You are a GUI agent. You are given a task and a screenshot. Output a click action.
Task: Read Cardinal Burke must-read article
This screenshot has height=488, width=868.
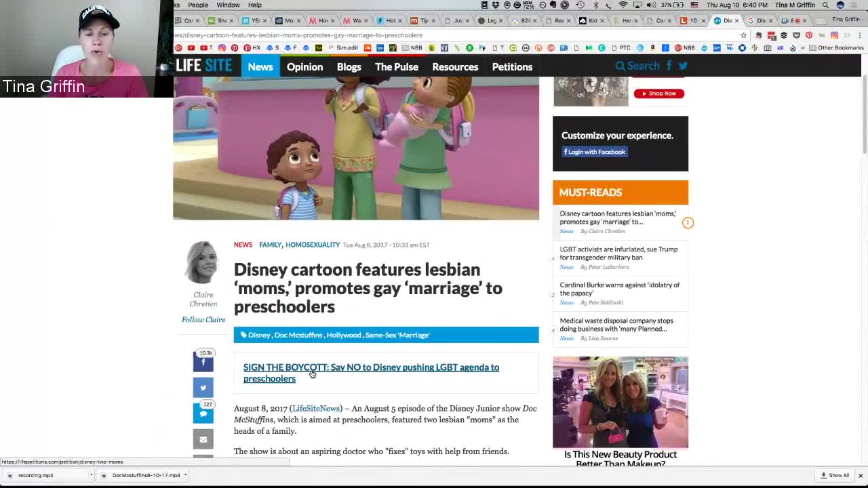[619, 289]
